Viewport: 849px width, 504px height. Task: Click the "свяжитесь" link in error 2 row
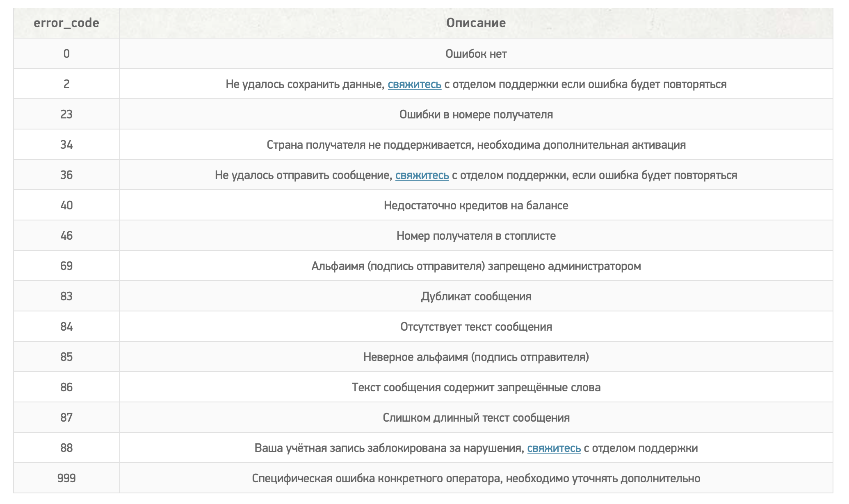tap(414, 84)
